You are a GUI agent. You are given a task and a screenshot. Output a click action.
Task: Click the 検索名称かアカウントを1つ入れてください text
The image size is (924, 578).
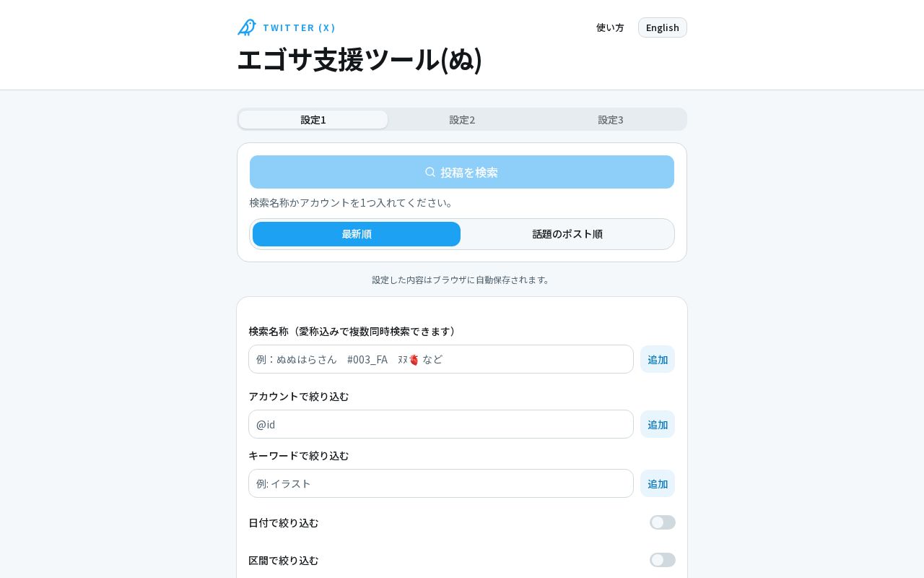click(353, 202)
